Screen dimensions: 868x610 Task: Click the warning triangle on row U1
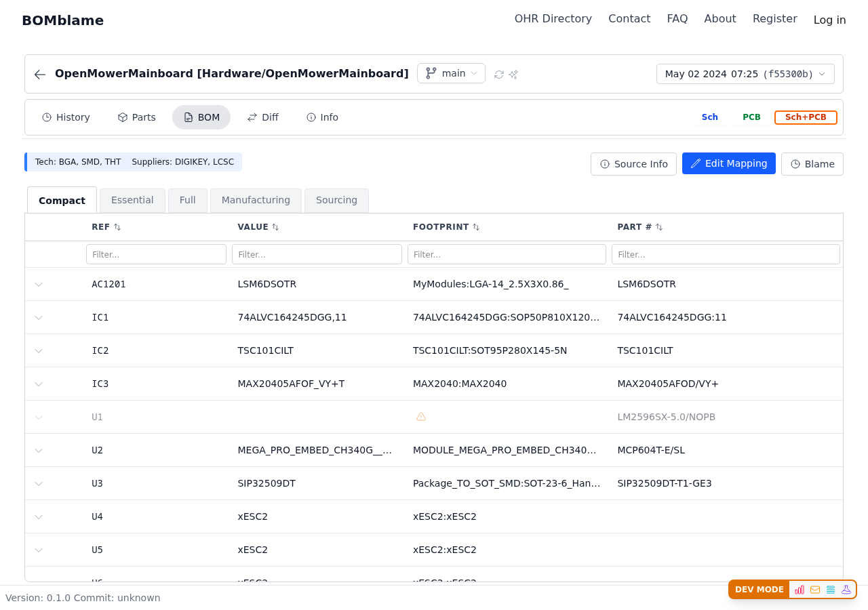(x=421, y=416)
